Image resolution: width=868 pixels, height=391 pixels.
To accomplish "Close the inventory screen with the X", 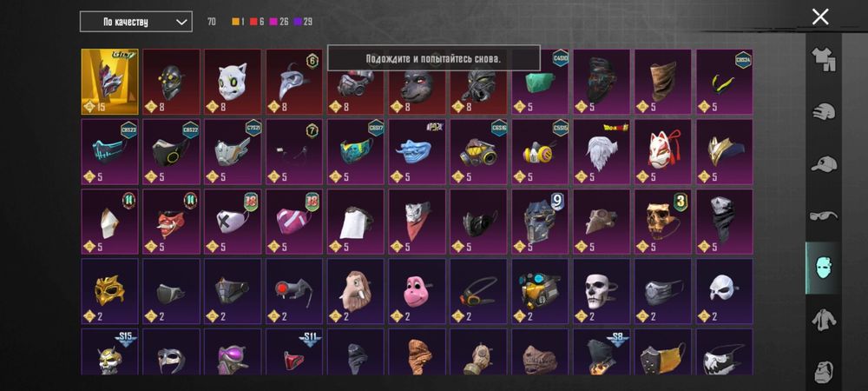I will tap(820, 17).
